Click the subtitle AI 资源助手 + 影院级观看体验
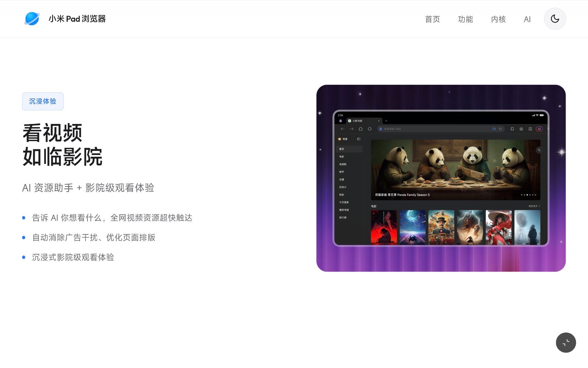Viewport: 588px width, 368px height. click(88, 188)
